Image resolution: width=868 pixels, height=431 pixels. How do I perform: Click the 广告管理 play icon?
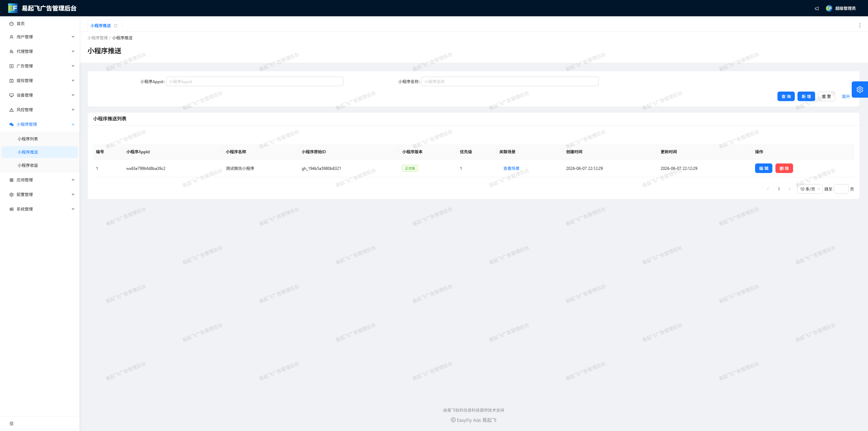12,66
